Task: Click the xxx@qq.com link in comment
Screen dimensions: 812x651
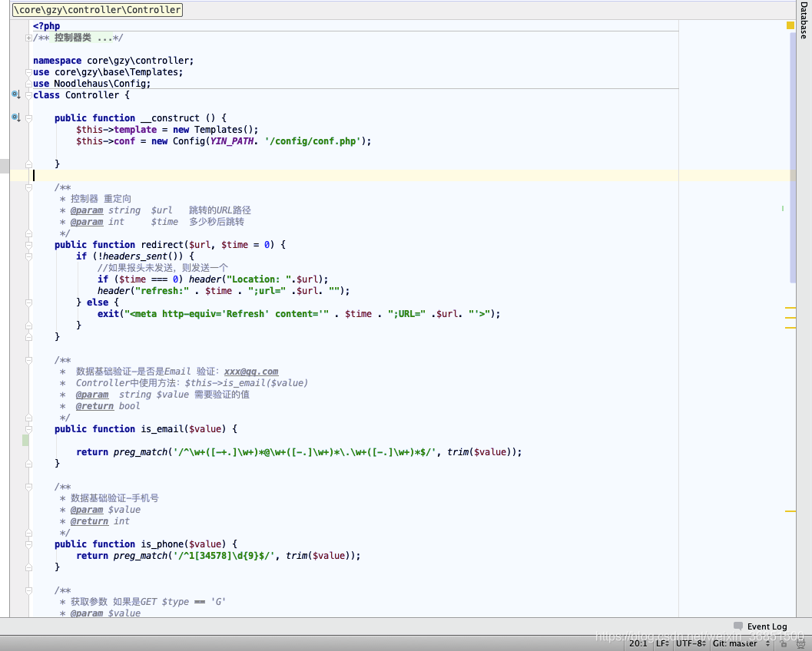Action: point(250,372)
